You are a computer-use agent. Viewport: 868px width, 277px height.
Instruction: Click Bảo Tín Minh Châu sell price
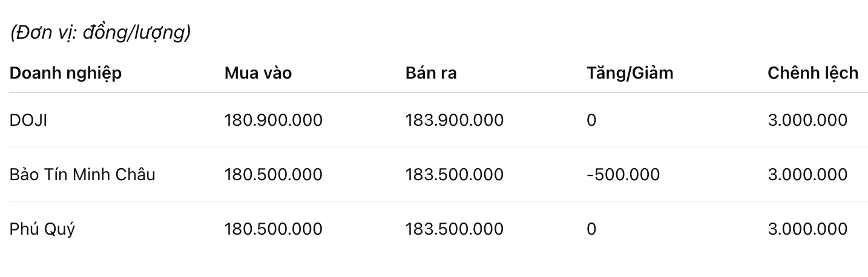click(x=454, y=175)
